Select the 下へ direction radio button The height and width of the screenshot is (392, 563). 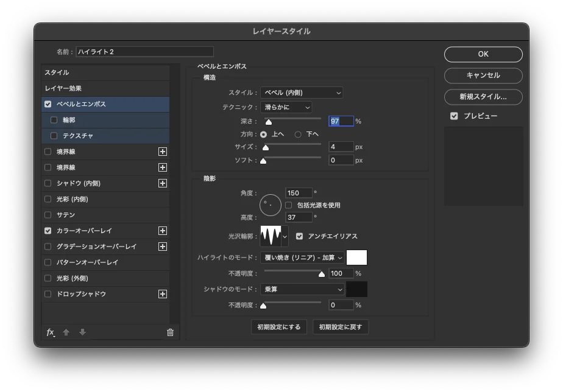point(298,135)
